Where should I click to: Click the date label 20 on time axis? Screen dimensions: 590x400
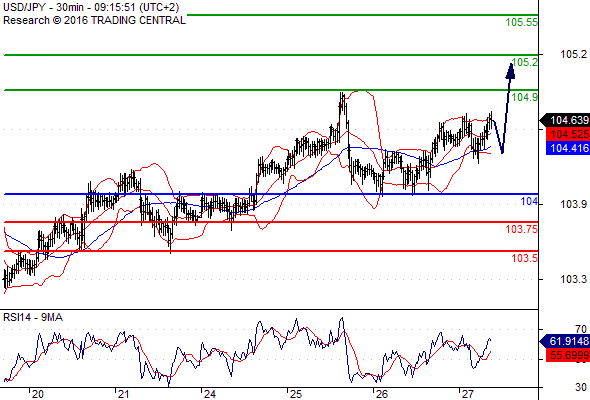point(38,394)
